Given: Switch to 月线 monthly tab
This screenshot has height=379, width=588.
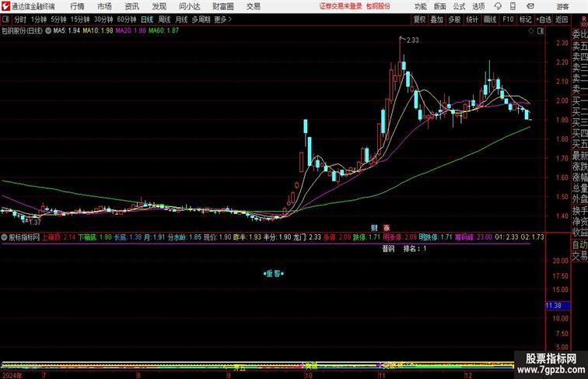Looking at the screenshot, I should (x=181, y=19).
